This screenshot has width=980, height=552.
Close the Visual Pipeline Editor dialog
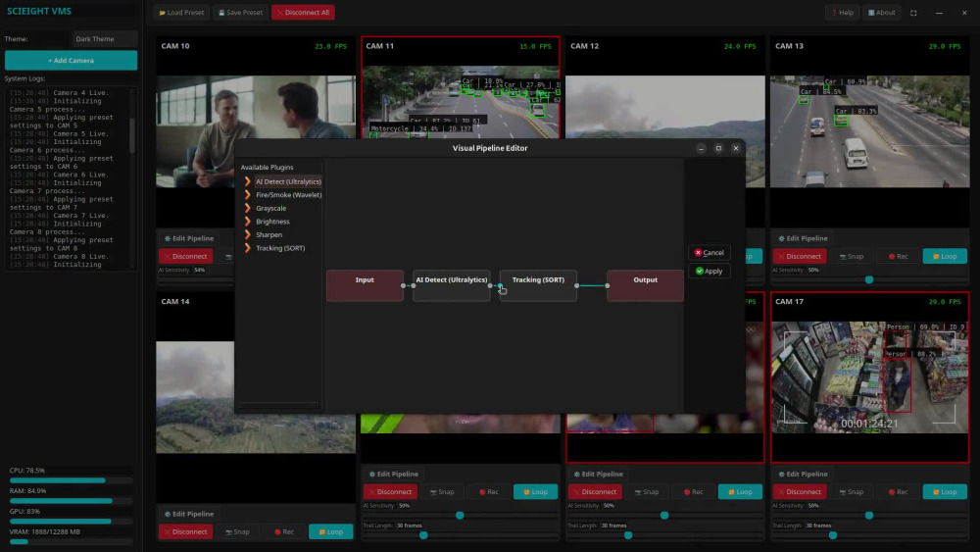736,148
